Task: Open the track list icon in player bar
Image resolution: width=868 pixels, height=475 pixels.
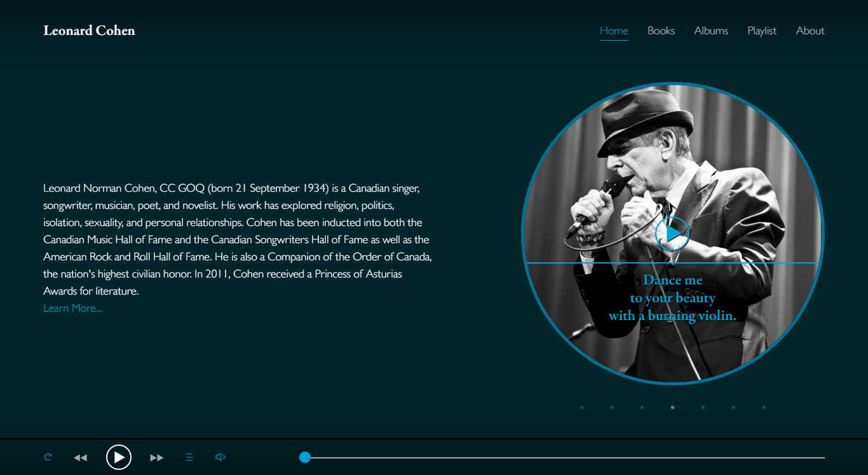Action: tap(189, 457)
